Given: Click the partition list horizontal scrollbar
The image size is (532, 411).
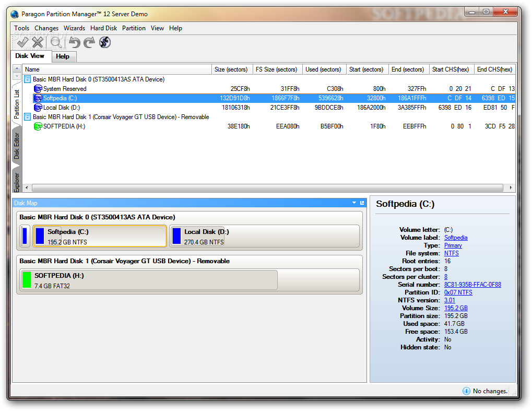Looking at the screenshot, I should [268, 187].
